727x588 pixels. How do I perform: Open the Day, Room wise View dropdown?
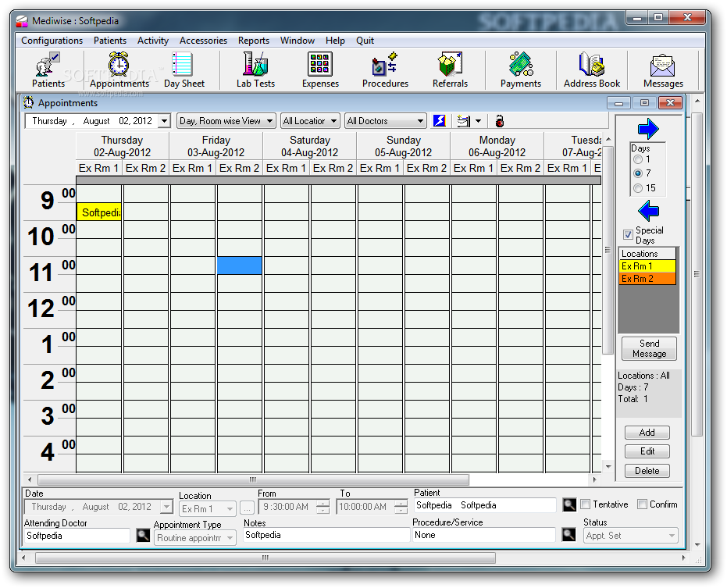[226, 121]
